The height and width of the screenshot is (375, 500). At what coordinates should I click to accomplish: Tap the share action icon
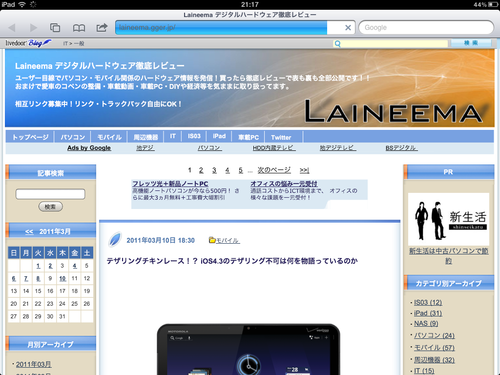[x=102, y=27]
